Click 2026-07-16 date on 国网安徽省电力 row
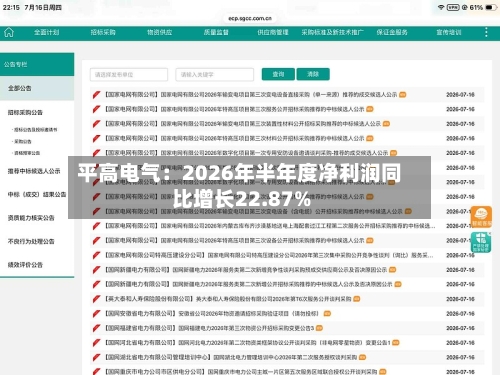This screenshot has height=375, width=500. (x=460, y=314)
